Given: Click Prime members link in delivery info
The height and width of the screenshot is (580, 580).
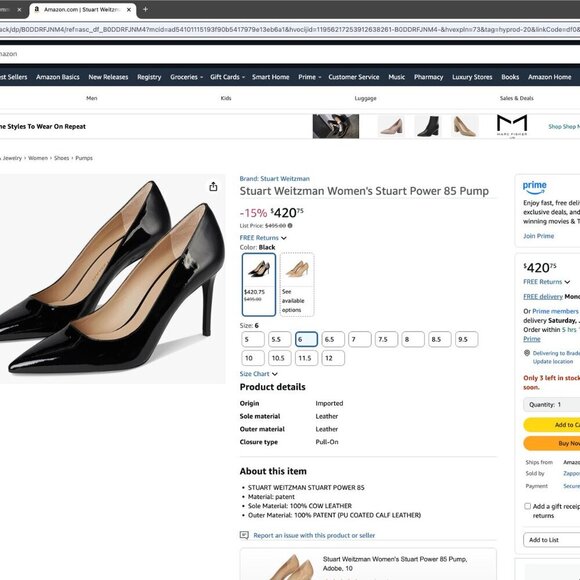Looking at the screenshot, I should pyautogui.click(x=555, y=311).
